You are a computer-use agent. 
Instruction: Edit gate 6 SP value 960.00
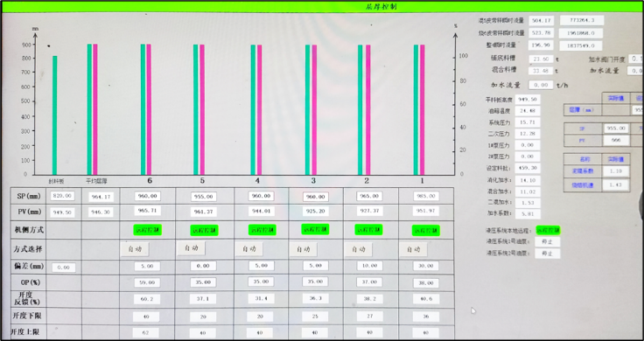148,196
